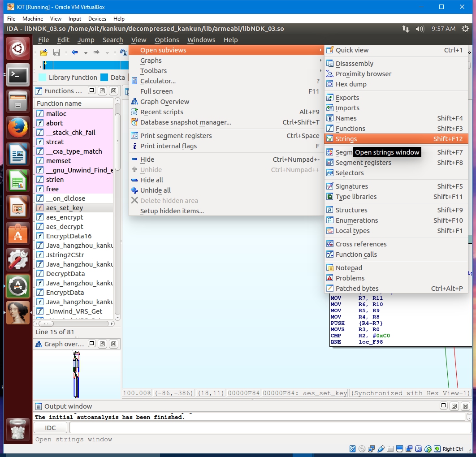This screenshot has width=476, height=457.
Task: Open Database snapshot manager
Action: tap(226, 122)
